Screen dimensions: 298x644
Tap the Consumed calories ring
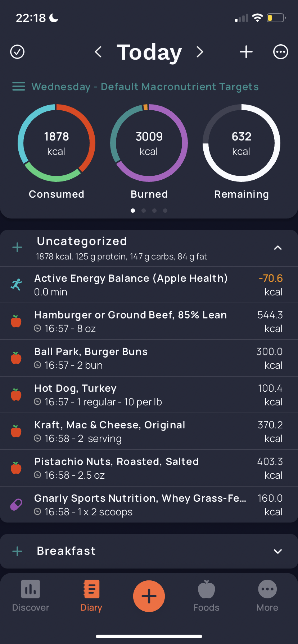coord(57,143)
